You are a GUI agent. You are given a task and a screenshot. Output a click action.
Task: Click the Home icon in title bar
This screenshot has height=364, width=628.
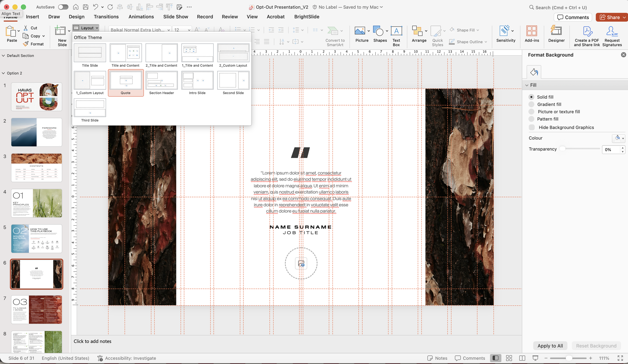[76, 7]
